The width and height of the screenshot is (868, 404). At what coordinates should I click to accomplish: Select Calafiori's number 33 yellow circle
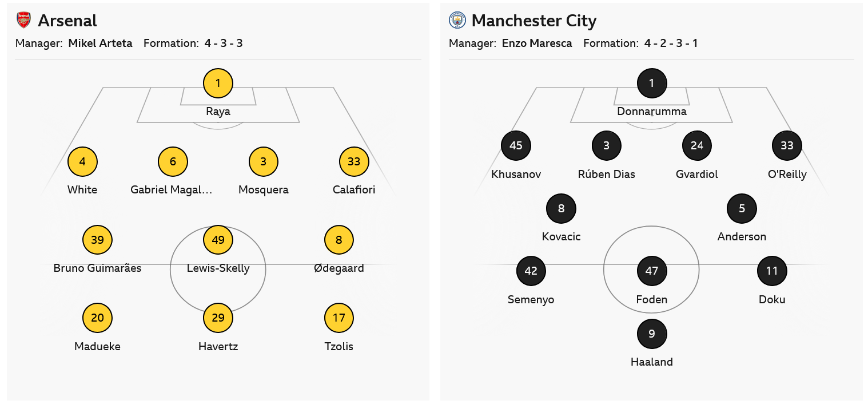[x=354, y=162]
